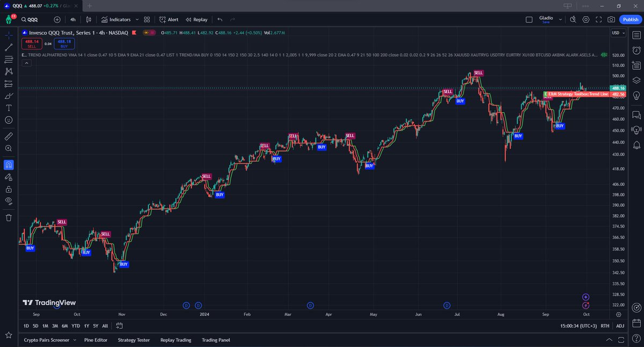Image resolution: width=644 pixels, height=347 pixels.
Task: Open the Pine Editor tab
Action: [96, 340]
